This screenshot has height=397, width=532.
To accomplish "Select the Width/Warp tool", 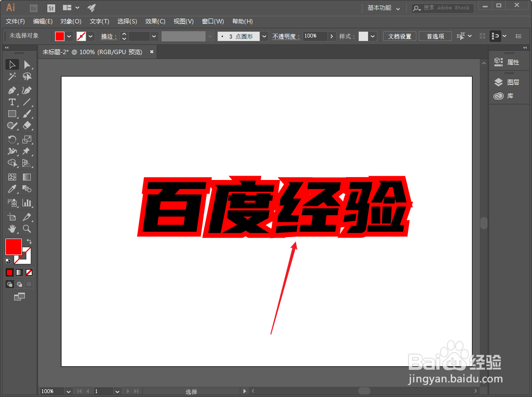I will tap(12, 151).
